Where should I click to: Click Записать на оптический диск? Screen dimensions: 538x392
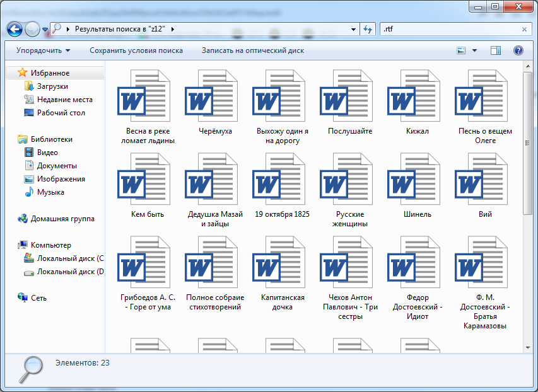tap(253, 50)
